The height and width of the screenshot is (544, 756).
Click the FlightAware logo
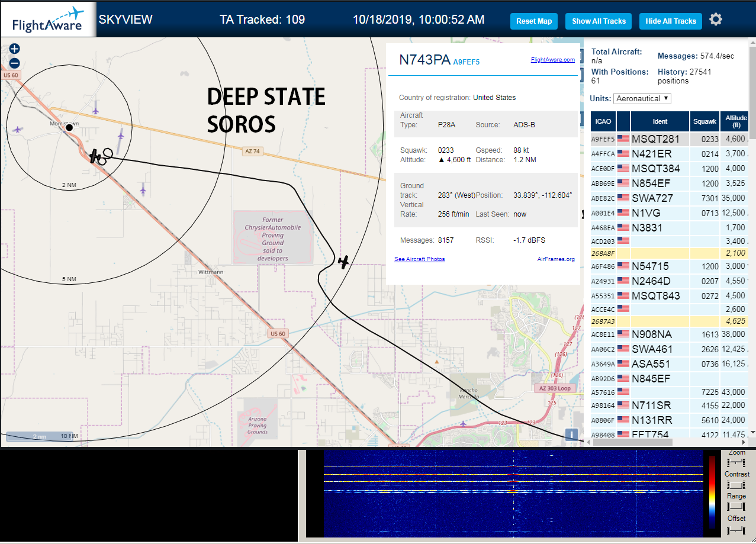point(48,20)
